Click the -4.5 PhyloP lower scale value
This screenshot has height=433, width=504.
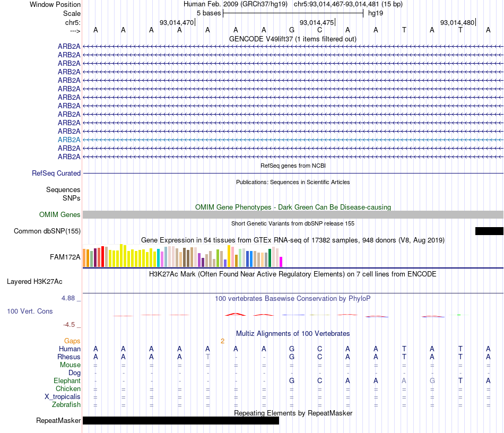click(69, 325)
